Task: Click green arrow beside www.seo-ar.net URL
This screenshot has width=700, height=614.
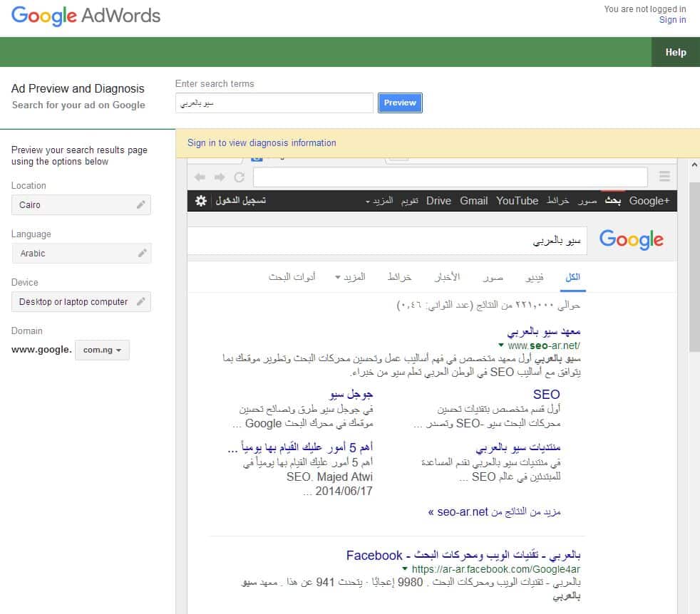Action: 501,345
